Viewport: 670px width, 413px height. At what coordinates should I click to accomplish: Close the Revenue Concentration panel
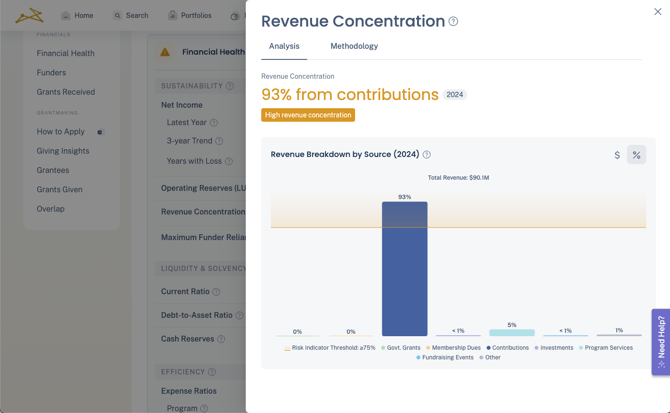pos(657,12)
